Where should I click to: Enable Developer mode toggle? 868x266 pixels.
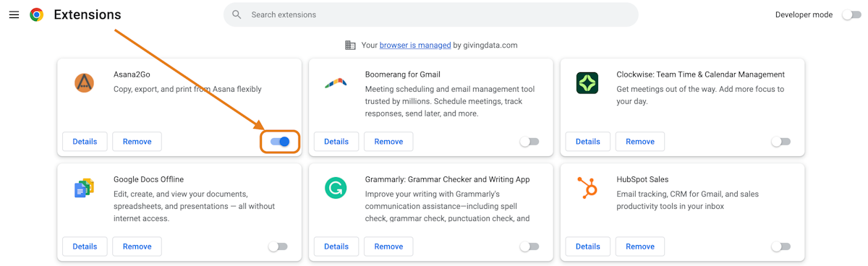point(851,14)
